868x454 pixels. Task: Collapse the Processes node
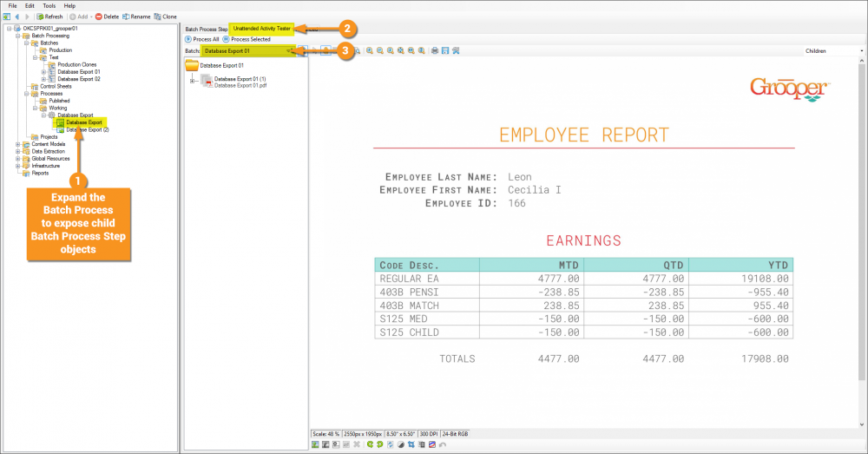27,94
